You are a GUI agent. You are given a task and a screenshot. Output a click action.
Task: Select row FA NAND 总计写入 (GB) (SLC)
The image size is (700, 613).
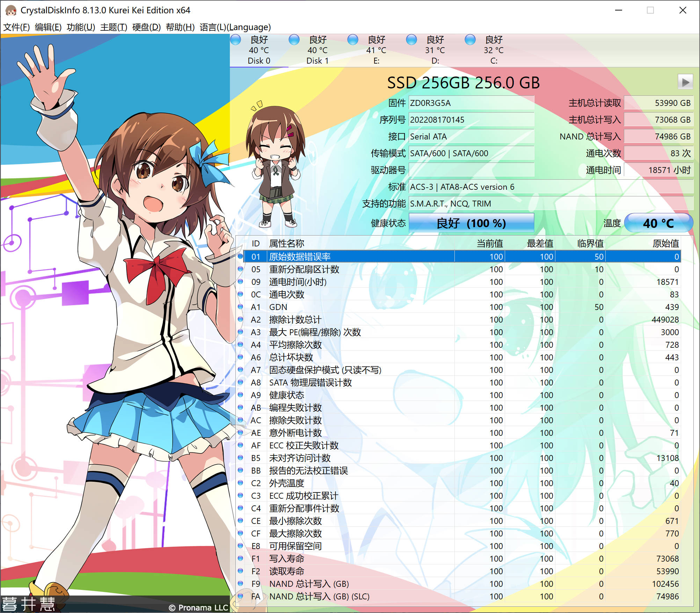[459, 596]
